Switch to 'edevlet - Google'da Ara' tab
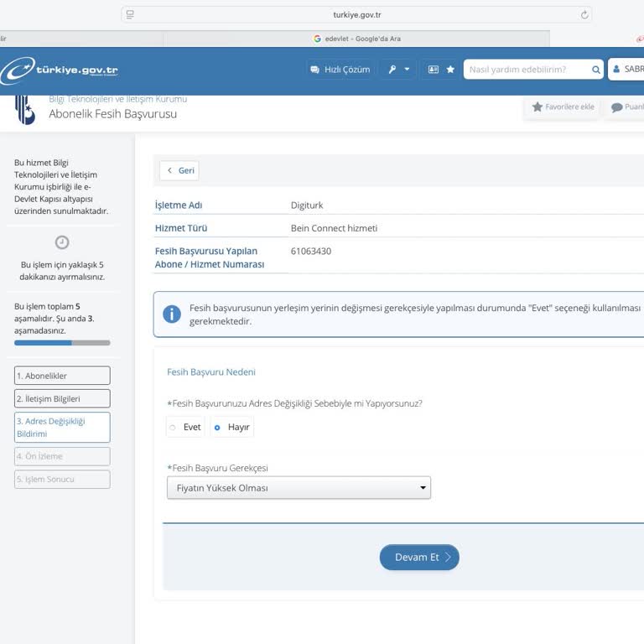Screen dimensions: 644x644 (356, 39)
